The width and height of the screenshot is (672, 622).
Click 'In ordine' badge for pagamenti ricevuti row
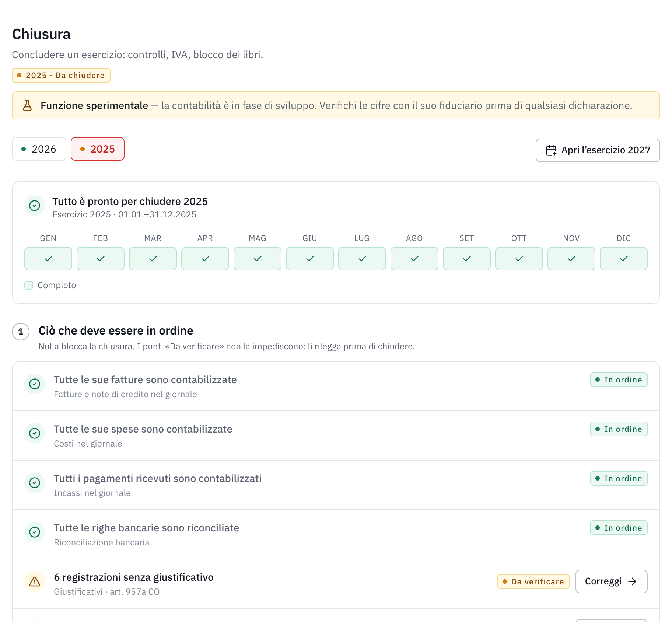(x=619, y=478)
